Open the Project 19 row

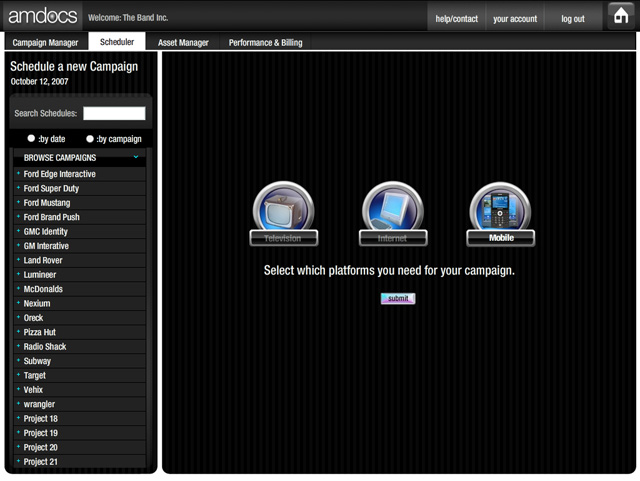[x=80, y=433]
